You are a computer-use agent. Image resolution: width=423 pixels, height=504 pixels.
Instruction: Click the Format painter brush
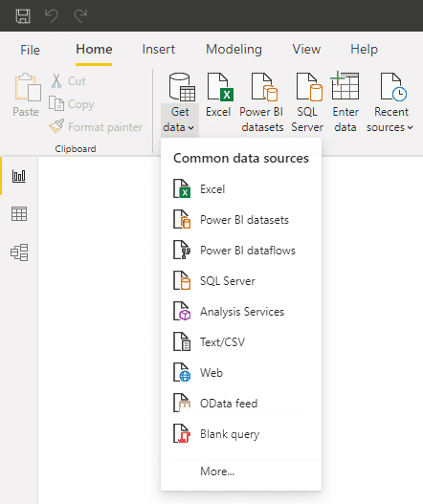tap(96, 127)
